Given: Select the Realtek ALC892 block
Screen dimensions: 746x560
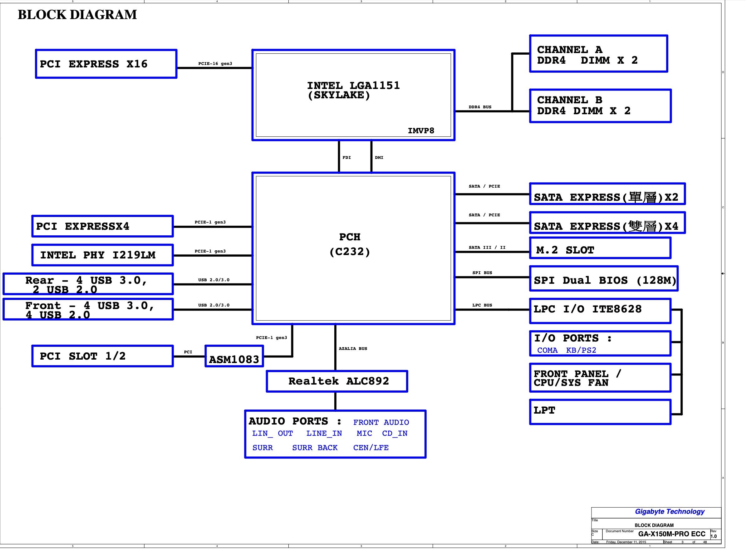Looking at the screenshot, I should [x=337, y=381].
